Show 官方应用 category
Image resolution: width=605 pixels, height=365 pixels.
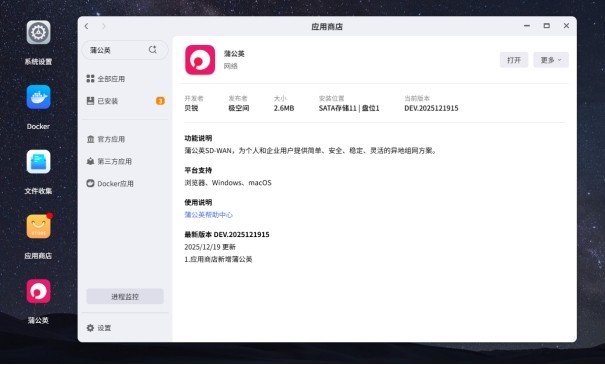click(x=125, y=139)
